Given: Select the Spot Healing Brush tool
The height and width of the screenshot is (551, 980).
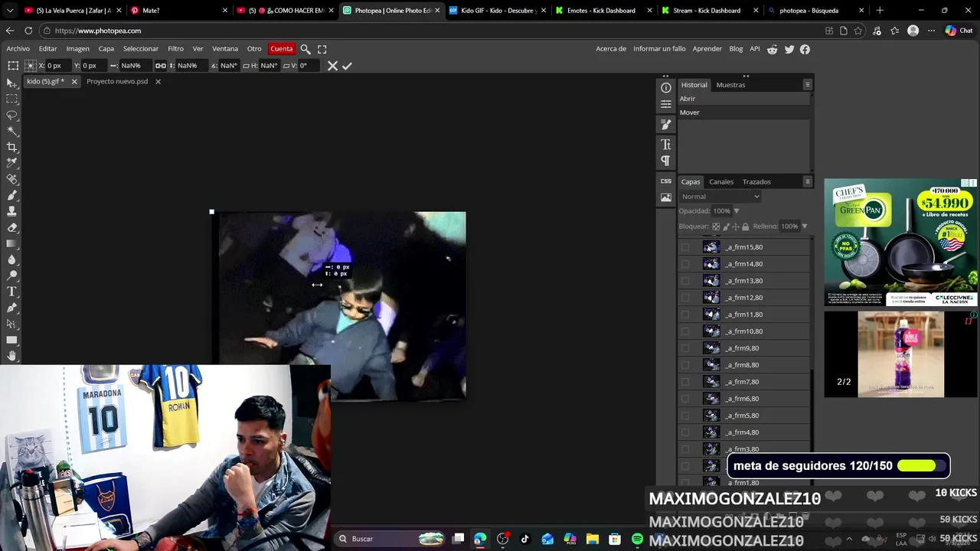Looking at the screenshot, I should click(x=11, y=179).
